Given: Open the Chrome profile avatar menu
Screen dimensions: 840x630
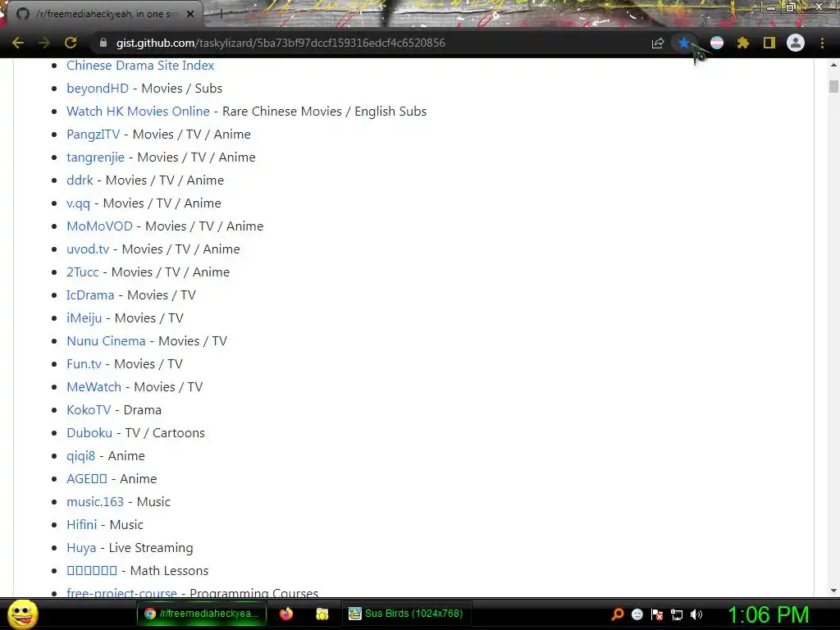Looking at the screenshot, I should [796, 43].
